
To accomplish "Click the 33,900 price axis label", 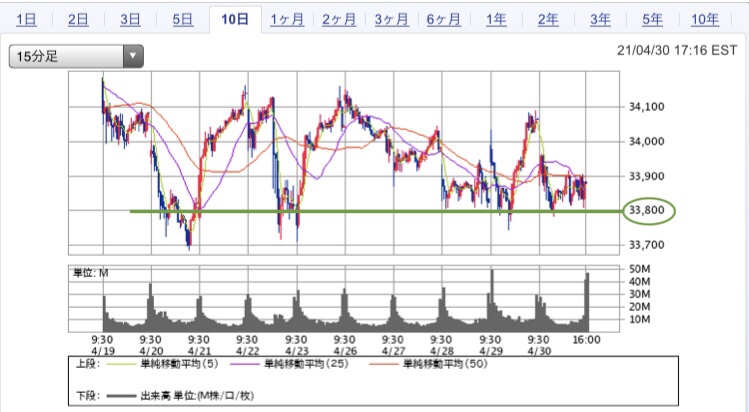I will [646, 176].
